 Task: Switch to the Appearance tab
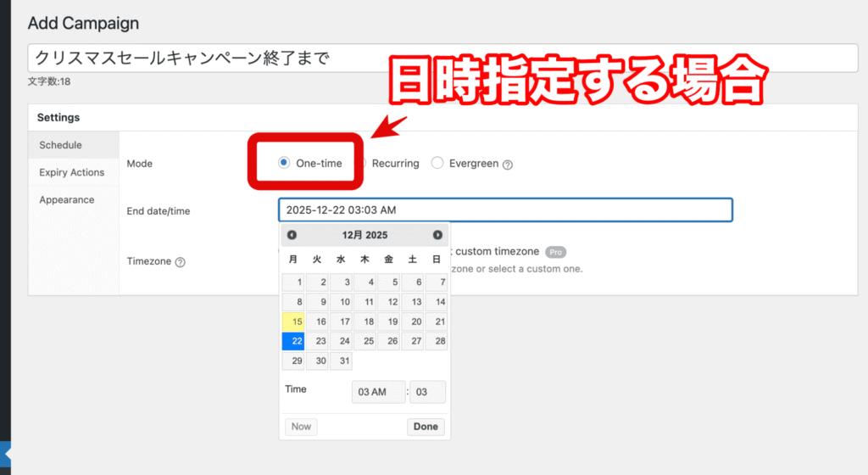tap(74, 200)
